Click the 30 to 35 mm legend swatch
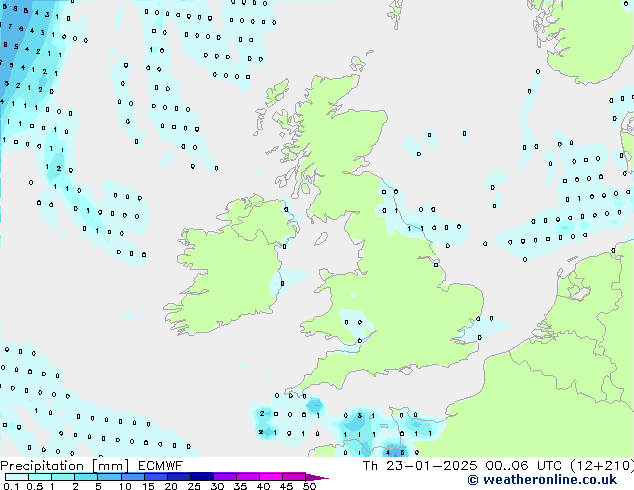Screen dimensions: 634x490 [225, 477]
